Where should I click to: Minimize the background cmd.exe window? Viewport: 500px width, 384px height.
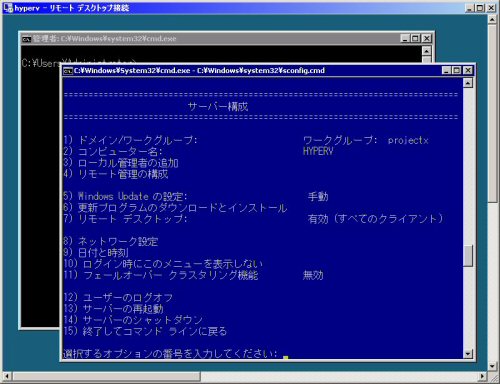405,38
